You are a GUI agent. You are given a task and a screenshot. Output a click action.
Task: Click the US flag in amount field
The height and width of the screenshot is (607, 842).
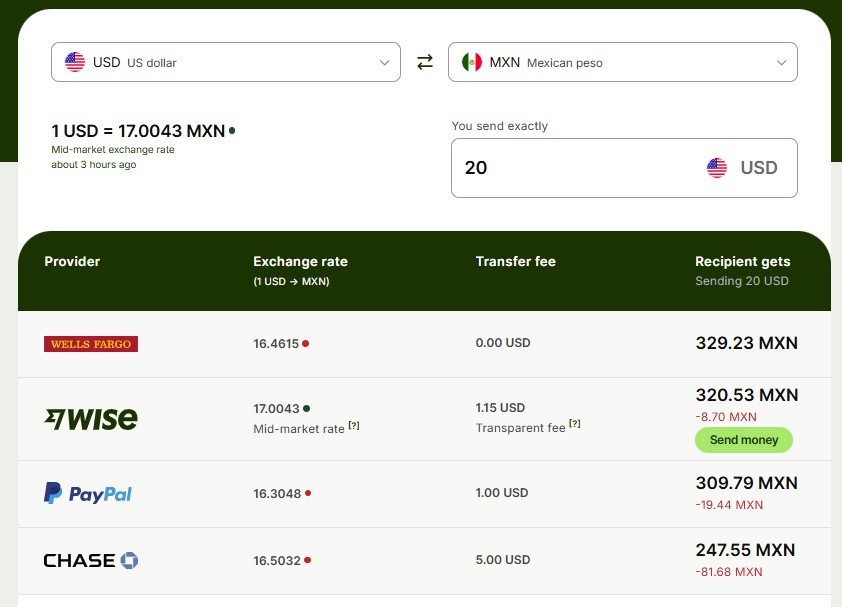pyautogui.click(x=717, y=168)
